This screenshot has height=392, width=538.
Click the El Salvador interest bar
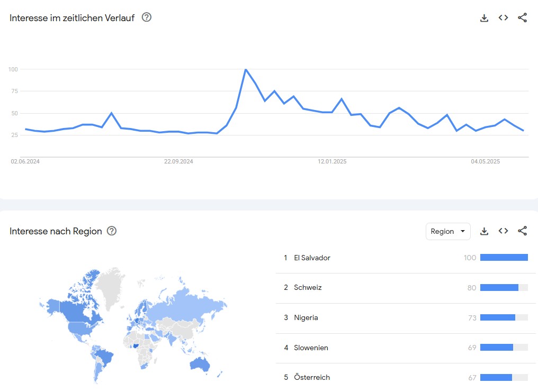pos(504,257)
